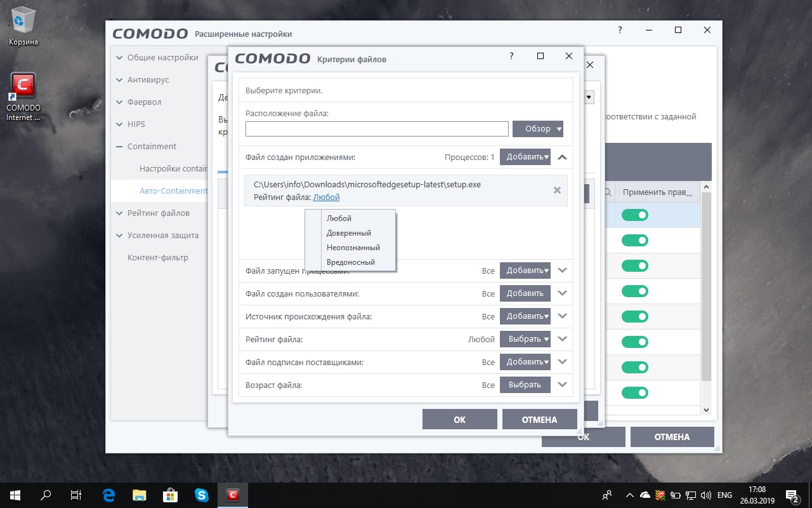Click the OneDrive cloud tray icon
This screenshot has height=508, width=812.
645,495
